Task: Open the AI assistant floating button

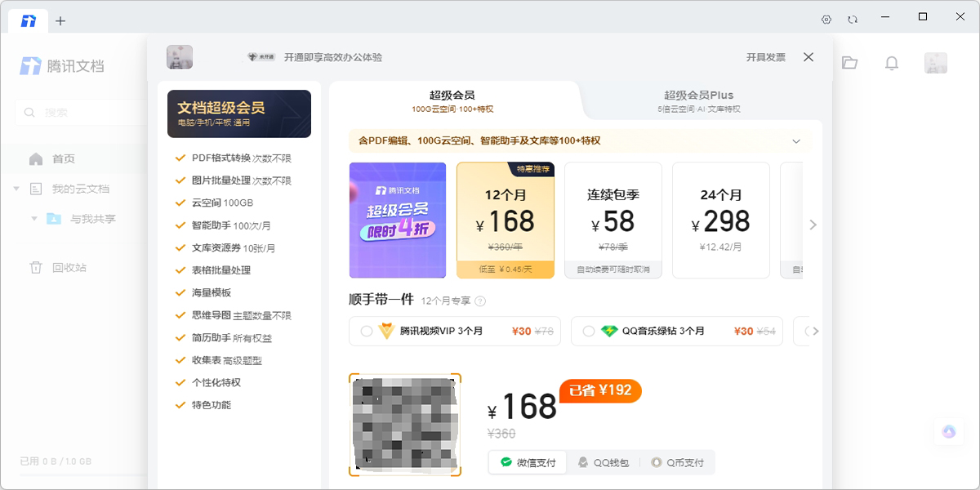Action: (x=948, y=432)
